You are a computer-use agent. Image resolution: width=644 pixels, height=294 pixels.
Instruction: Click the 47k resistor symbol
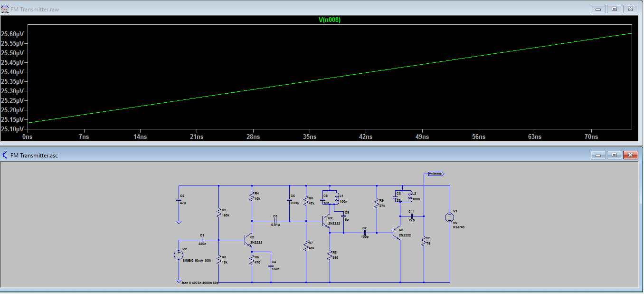pos(307,200)
